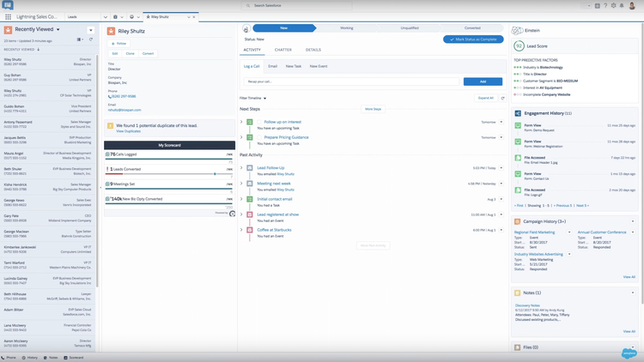The image size is (644, 362).
Task: Click the Lead registered at show event icon
Action: [249, 214]
